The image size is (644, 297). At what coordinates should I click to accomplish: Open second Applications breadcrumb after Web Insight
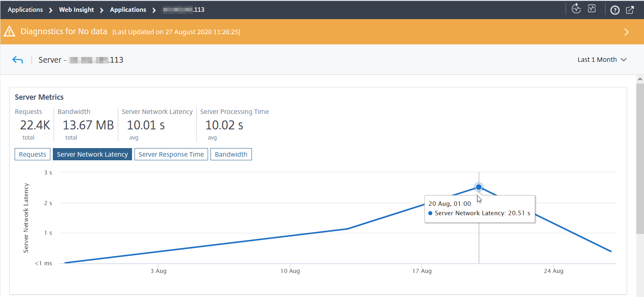[128, 10]
